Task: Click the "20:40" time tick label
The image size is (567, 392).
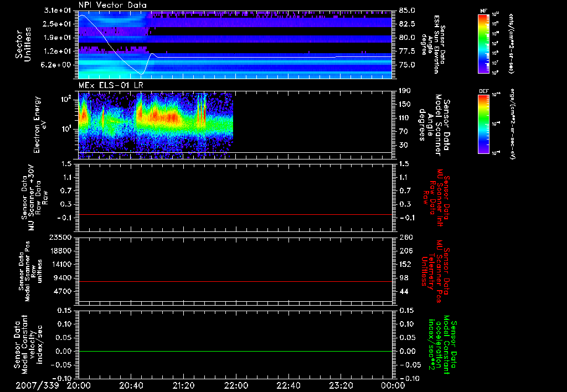Action: point(131,385)
